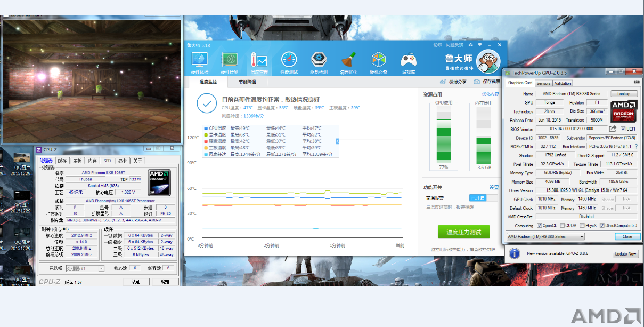The width and height of the screenshot is (644, 327).
Task: Click the 保存截屏 camera icon
Action: pyautogui.click(x=478, y=82)
